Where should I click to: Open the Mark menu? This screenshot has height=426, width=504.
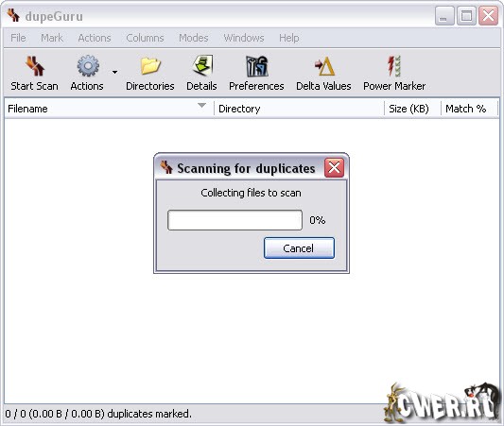coord(52,38)
